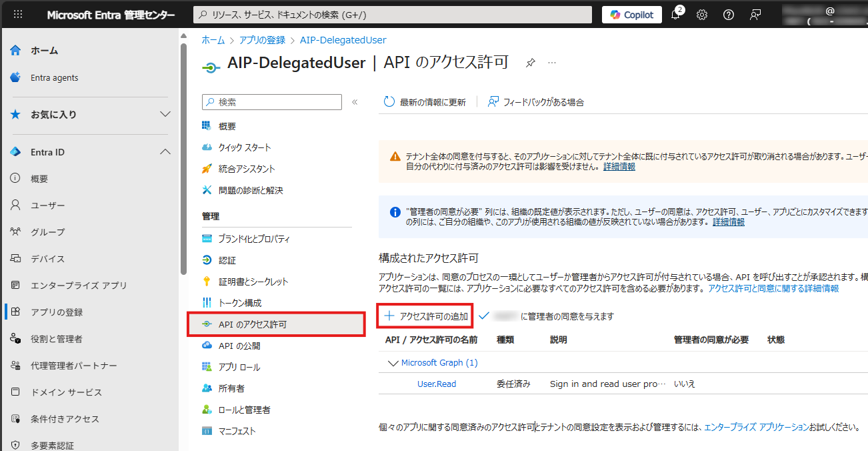
Task: Click the 管理者の同意が必要 column header
Action: (711, 340)
